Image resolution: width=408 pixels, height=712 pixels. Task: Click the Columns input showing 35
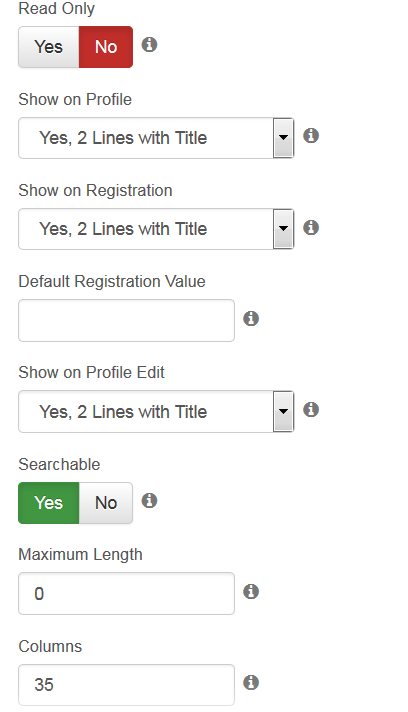point(126,685)
